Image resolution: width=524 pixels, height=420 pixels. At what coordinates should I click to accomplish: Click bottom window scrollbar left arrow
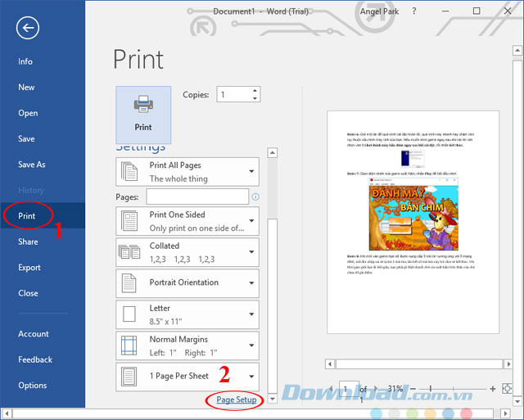click(x=7, y=413)
